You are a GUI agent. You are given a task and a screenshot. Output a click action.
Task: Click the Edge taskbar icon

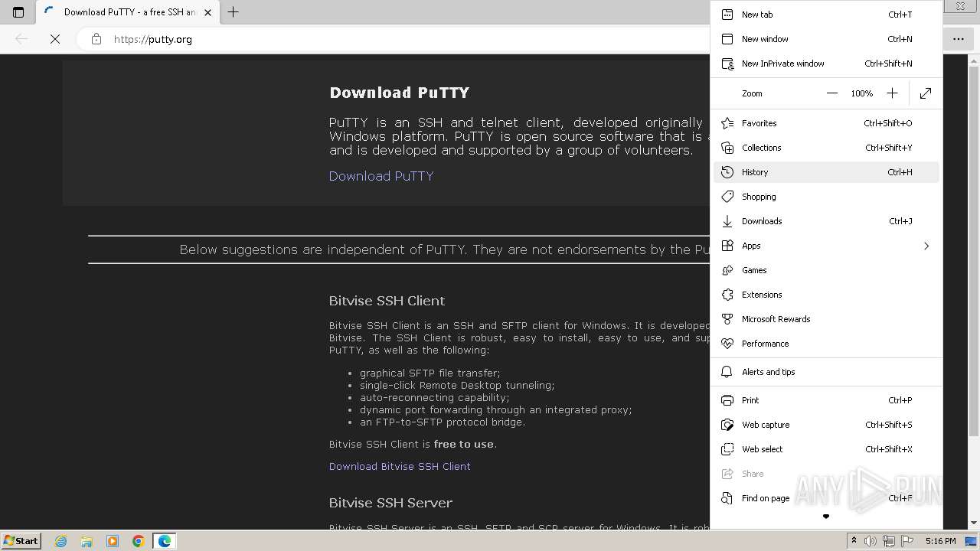pyautogui.click(x=165, y=541)
